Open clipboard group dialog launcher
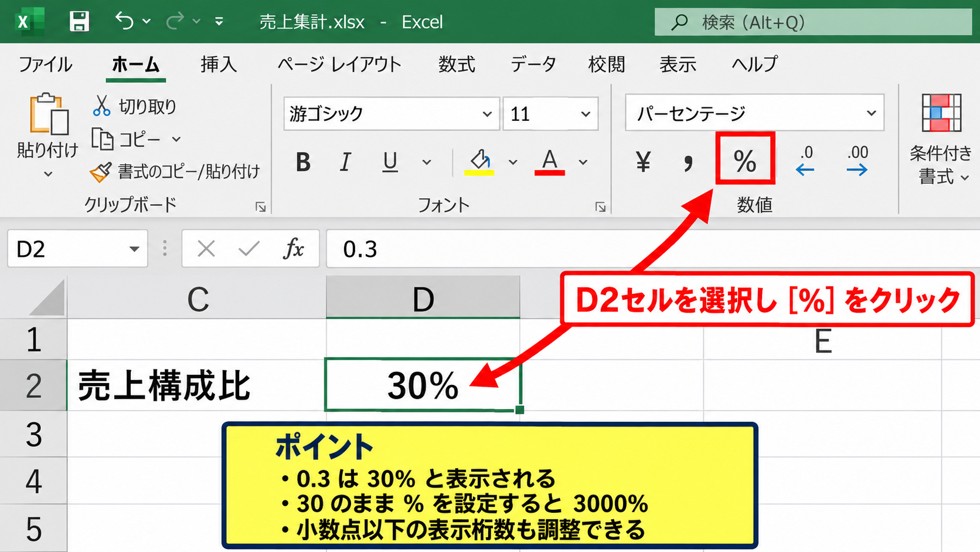980x552 pixels. click(261, 206)
